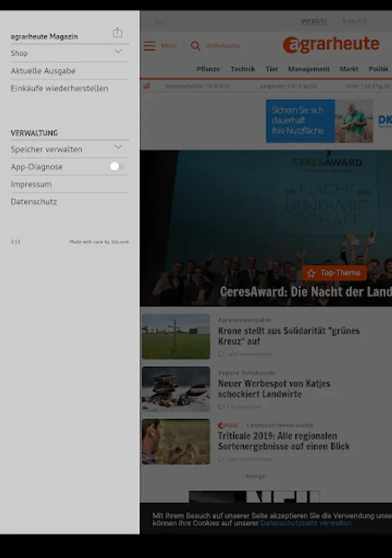Toggle the App-Diagnose switch

(x=117, y=167)
